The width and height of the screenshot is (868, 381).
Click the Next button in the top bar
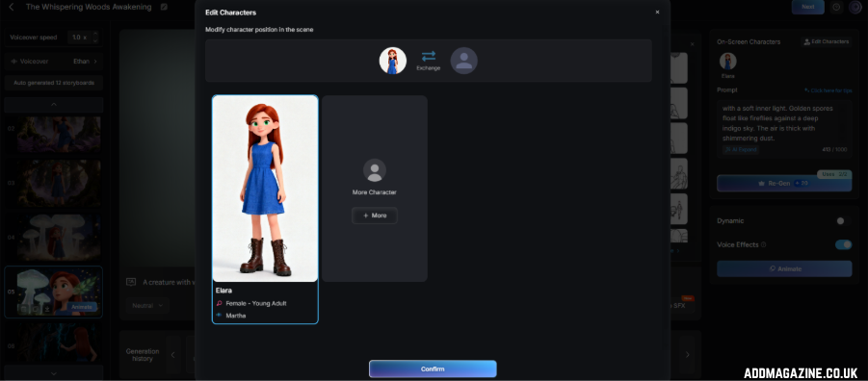point(808,7)
